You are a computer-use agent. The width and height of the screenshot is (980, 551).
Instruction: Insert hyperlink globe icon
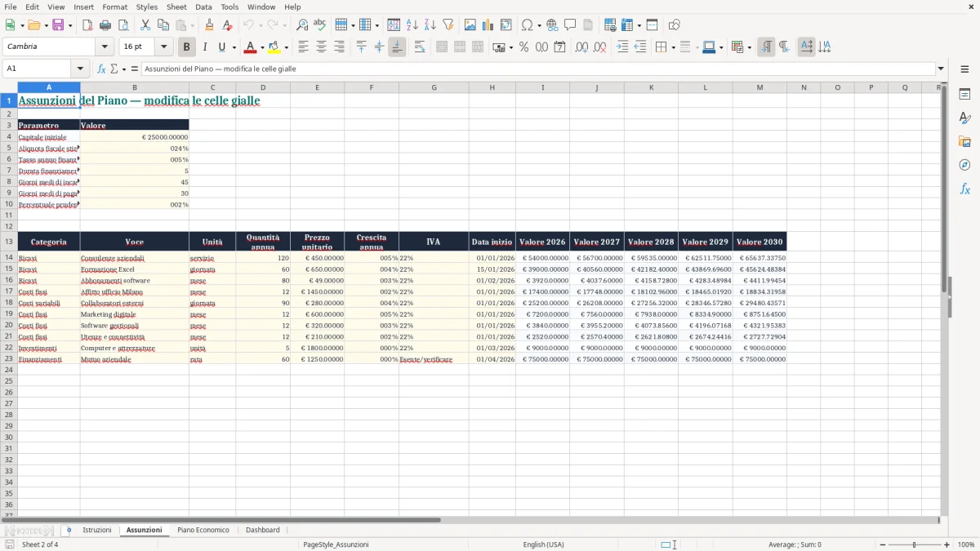[x=552, y=25]
